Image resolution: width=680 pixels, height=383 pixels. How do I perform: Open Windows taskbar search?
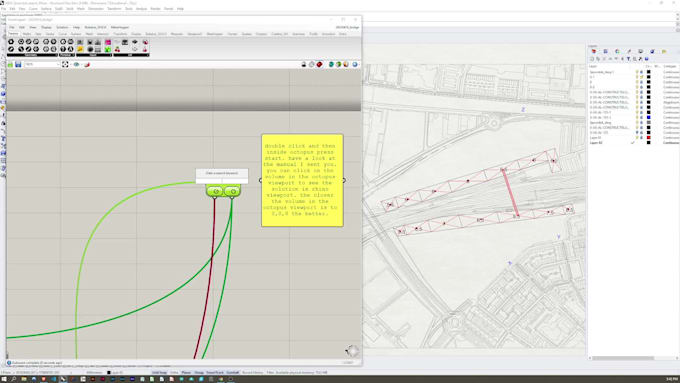point(14,379)
